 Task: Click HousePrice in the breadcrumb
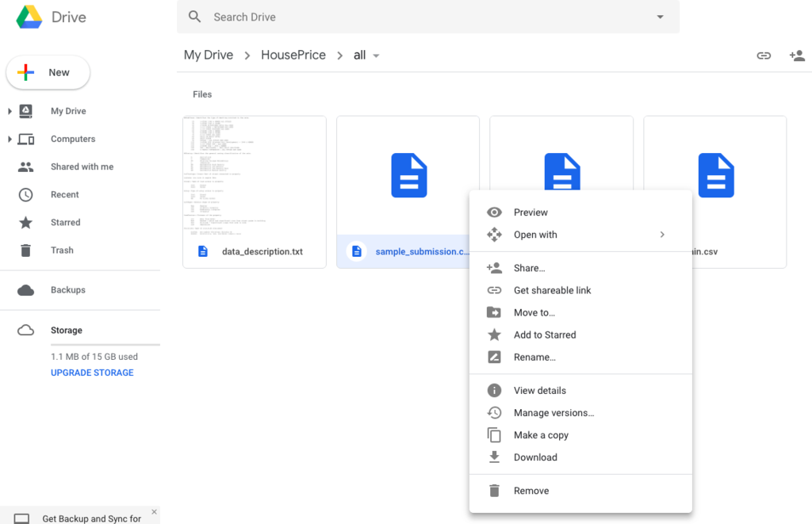point(293,55)
